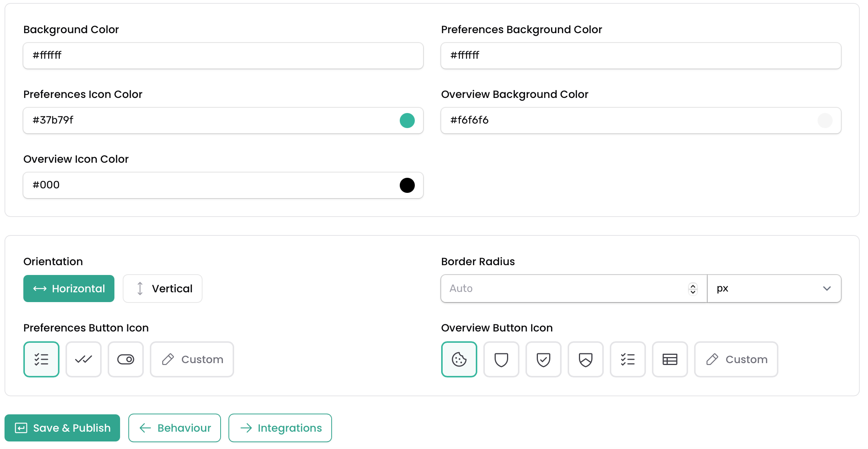This screenshot has width=868, height=449.
Task: Open the px unit dropdown
Action: (x=774, y=289)
